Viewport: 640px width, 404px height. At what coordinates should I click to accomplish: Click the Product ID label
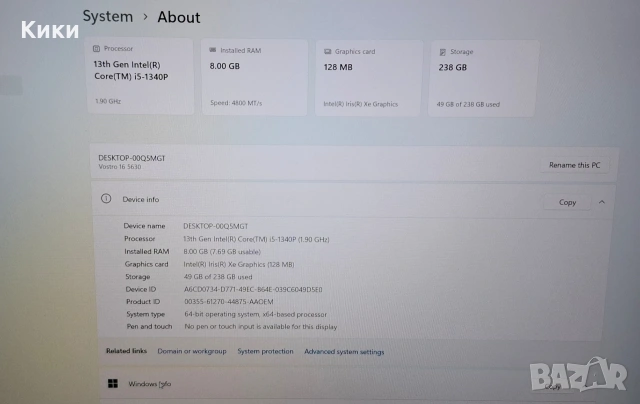click(143, 302)
